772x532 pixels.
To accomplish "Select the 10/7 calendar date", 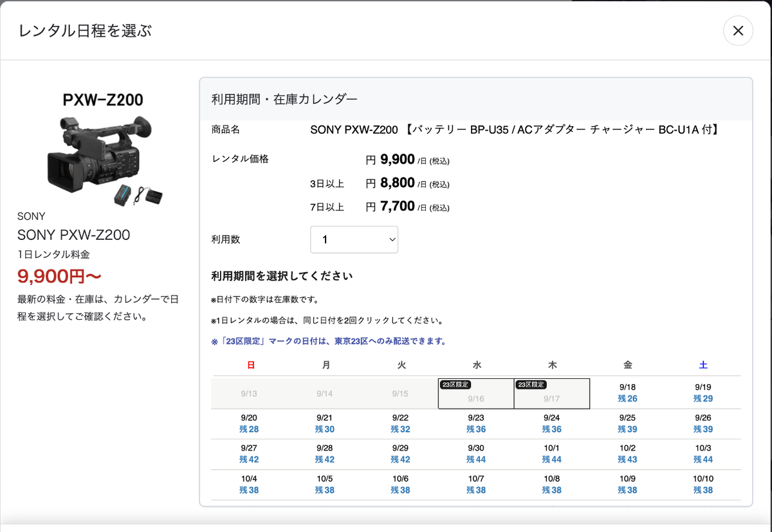I will tap(476, 484).
